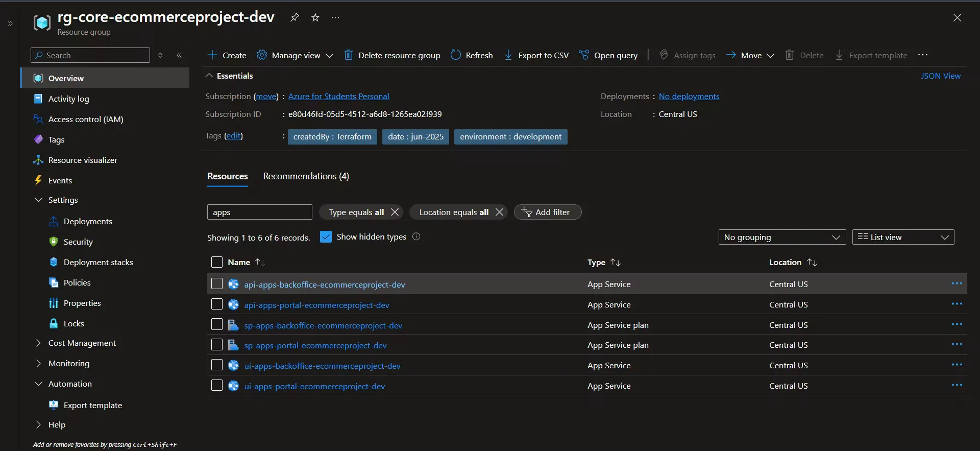
Task: Click the resource filter text field
Action: [x=259, y=212]
